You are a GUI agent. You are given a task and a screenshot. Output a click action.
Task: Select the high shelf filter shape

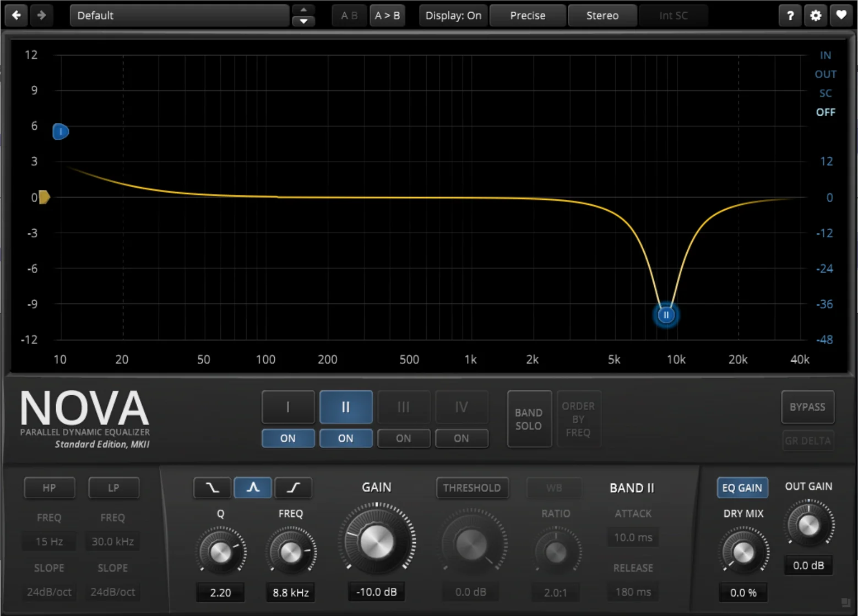[x=294, y=488]
